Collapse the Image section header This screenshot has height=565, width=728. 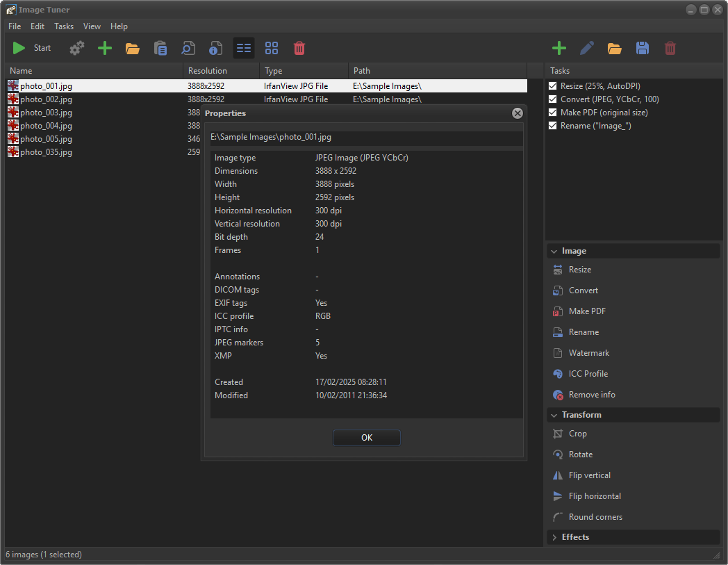point(574,251)
